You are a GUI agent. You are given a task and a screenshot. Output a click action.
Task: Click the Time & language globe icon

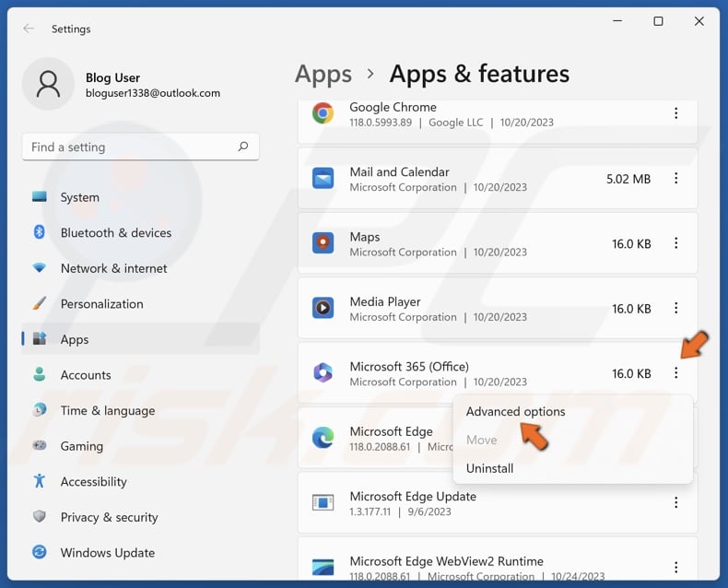40,409
